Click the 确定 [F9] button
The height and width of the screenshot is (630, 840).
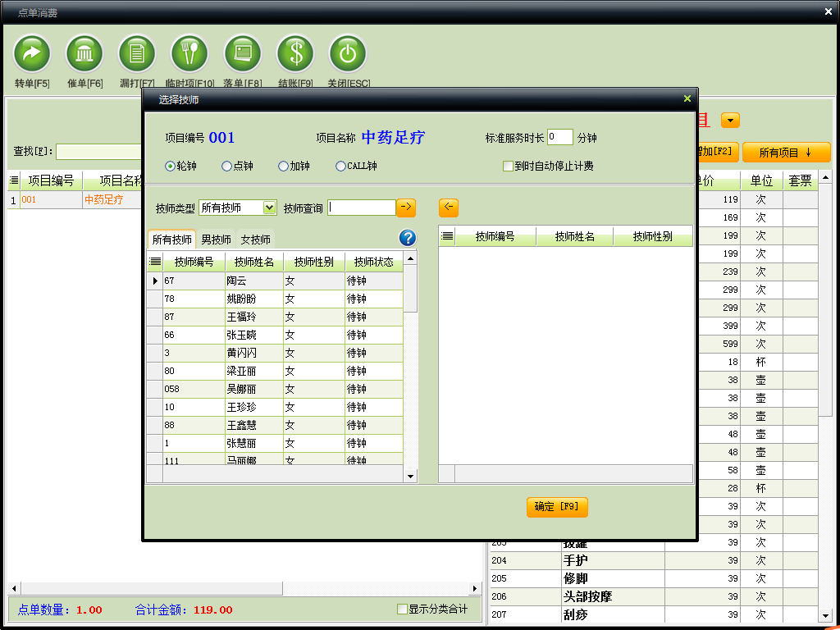[x=557, y=507]
